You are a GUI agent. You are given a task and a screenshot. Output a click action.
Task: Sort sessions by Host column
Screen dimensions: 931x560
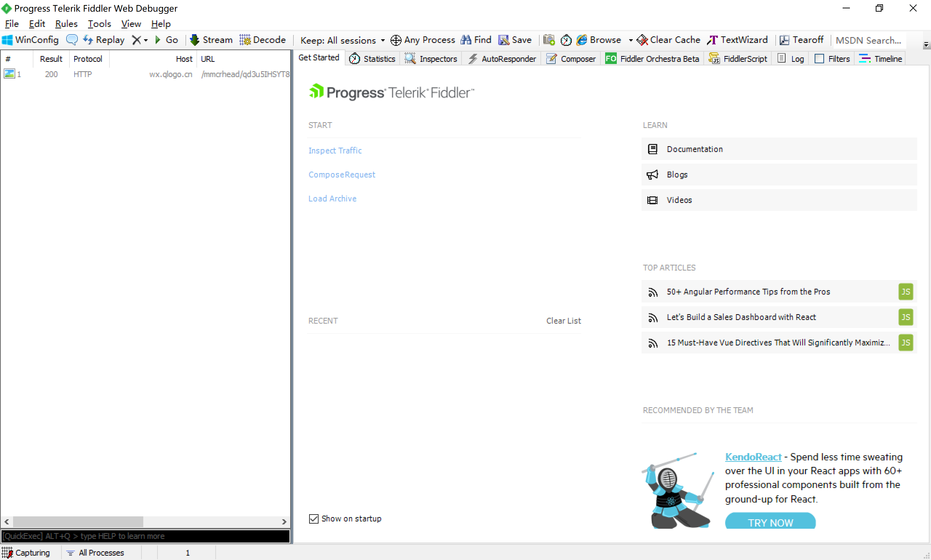[153, 59]
